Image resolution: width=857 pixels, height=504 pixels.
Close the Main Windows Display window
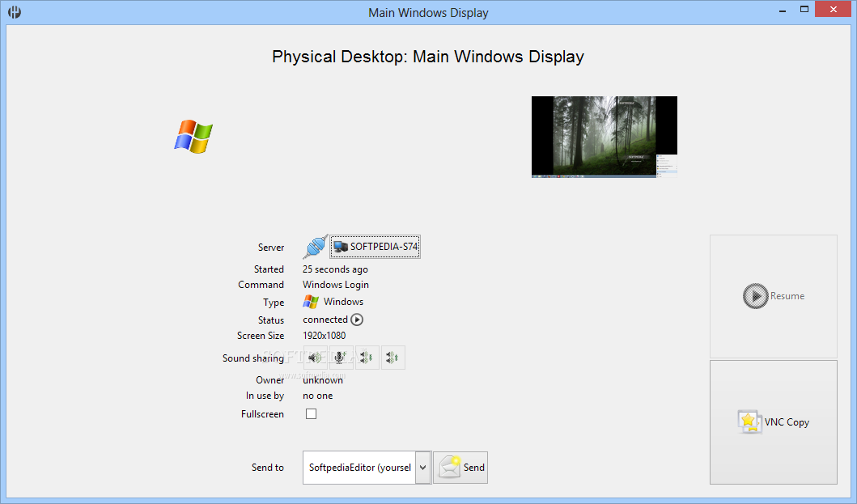[x=834, y=9]
